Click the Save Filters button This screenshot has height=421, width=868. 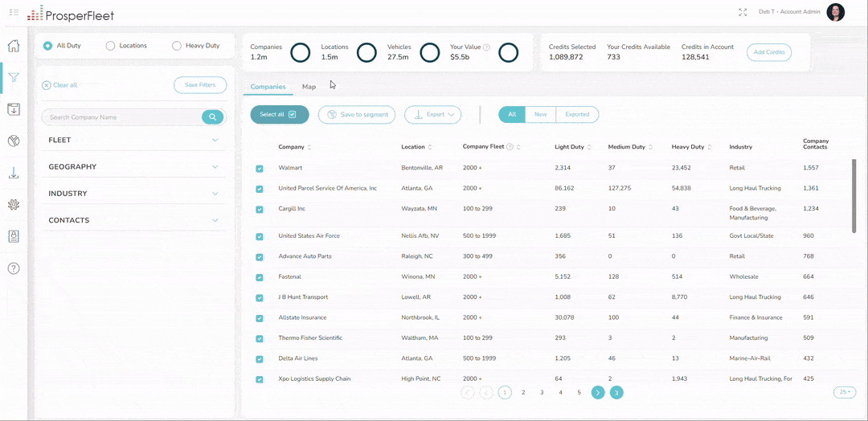(x=200, y=84)
